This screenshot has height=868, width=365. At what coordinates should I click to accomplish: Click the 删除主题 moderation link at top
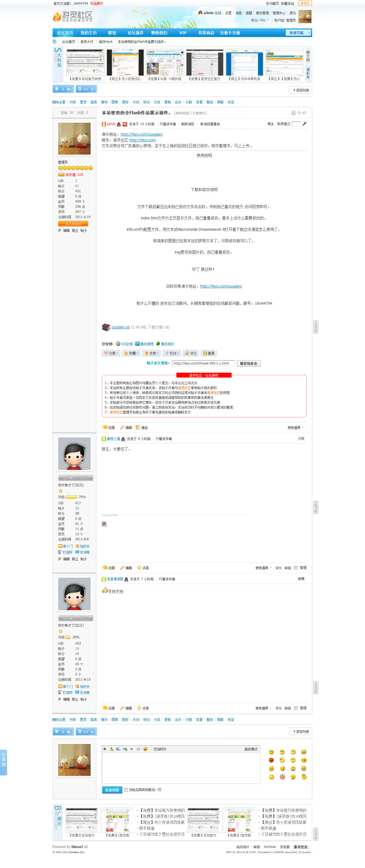(x=59, y=102)
